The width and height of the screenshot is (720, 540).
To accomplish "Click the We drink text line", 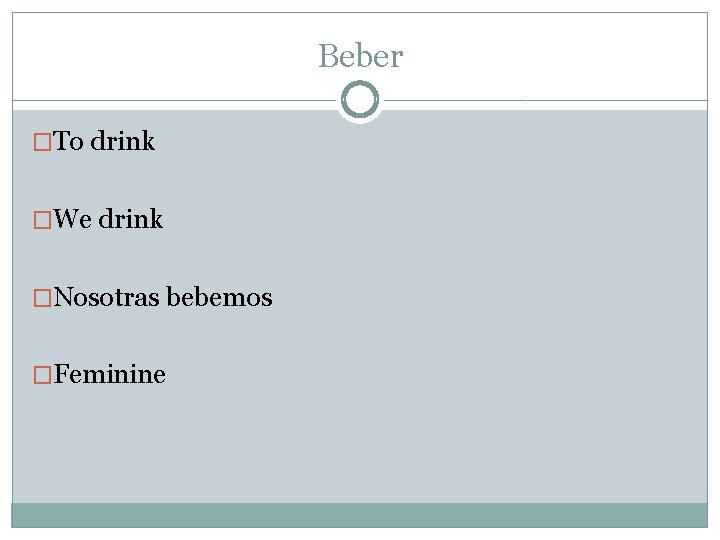I will pos(108,219).
